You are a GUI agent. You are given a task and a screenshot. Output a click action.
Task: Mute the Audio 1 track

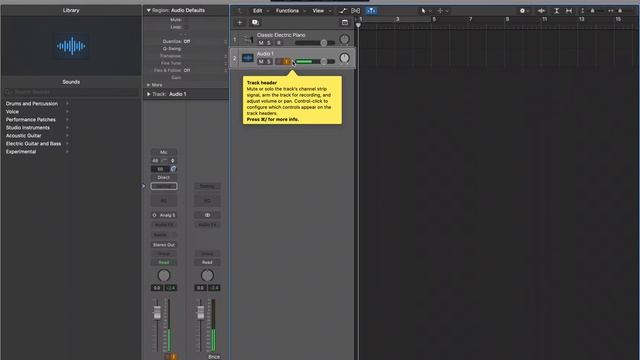261,62
